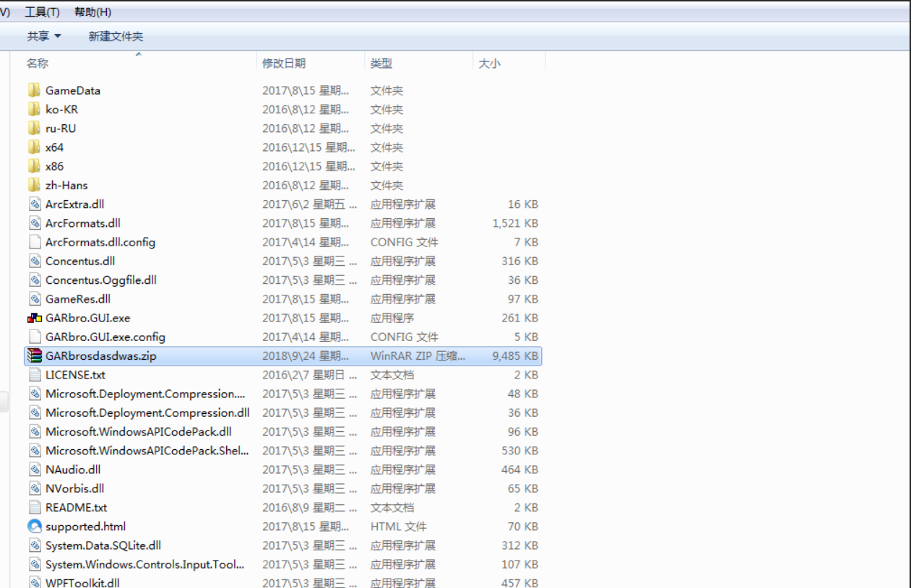The height and width of the screenshot is (588, 911).
Task: Open the 工具(T) menu
Action: pos(42,12)
